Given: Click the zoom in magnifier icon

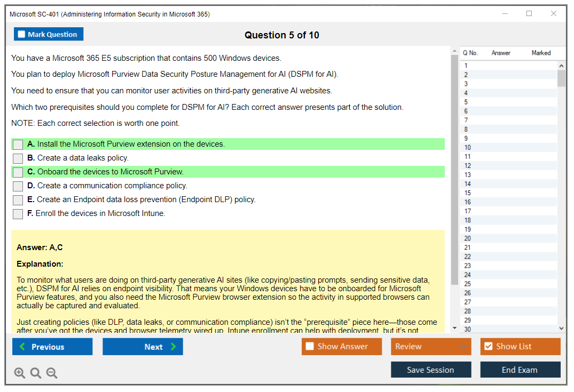Looking at the screenshot, I should (20, 373).
